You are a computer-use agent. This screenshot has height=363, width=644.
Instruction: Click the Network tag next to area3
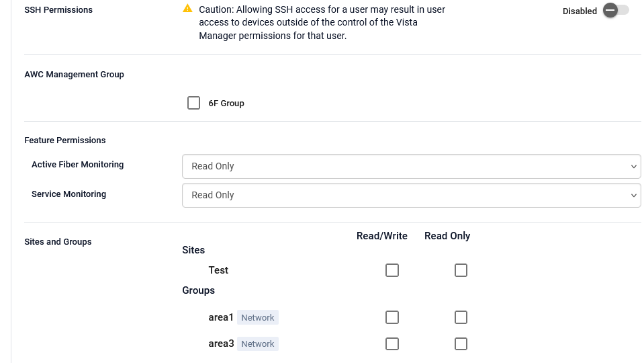[258, 344]
